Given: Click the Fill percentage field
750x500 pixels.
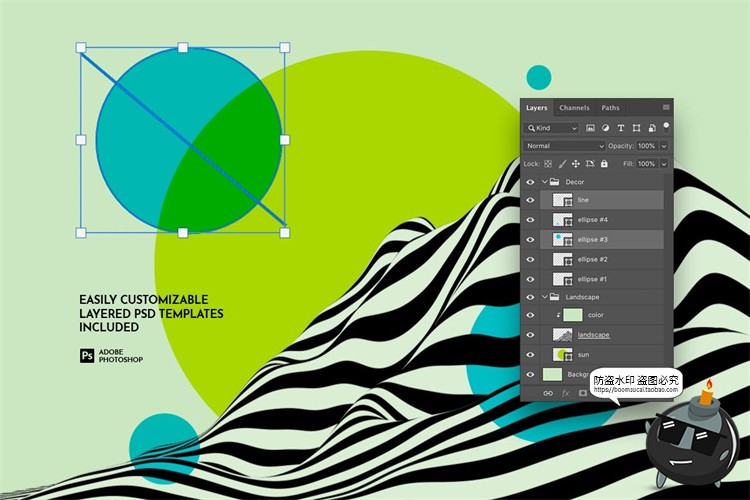Looking at the screenshot, I should 646,163.
